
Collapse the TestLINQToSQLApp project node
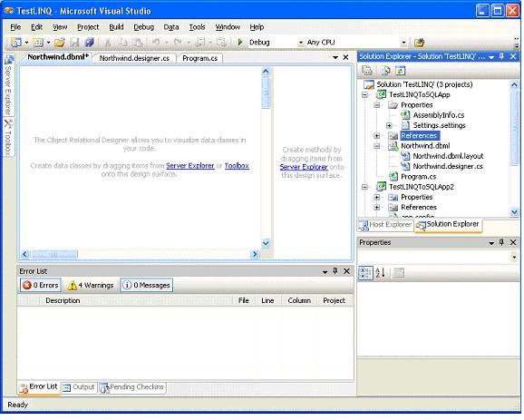pos(365,95)
